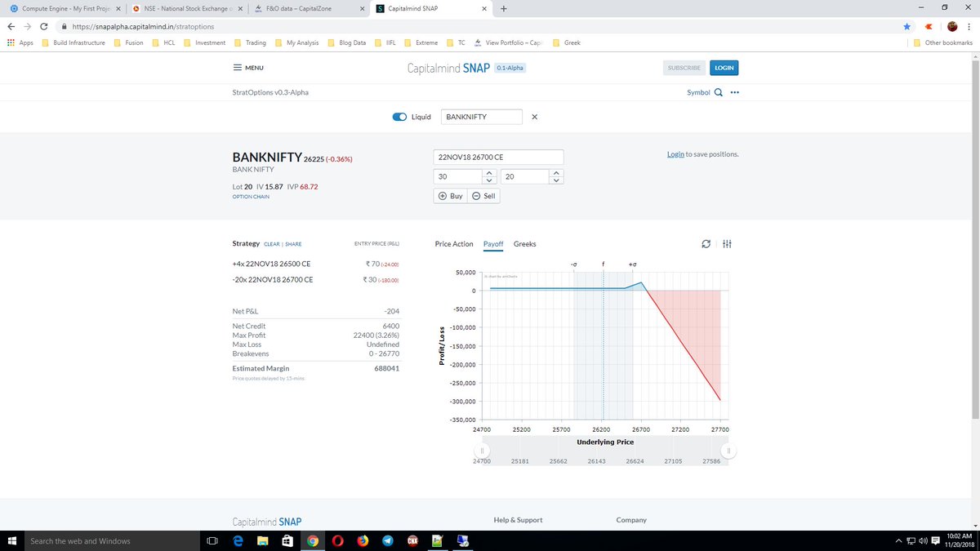Image resolution: width=980 pixels, height=551 pixels.
Task: Open Microsoft Edge from the taskbar
Action: pyautogui.click(x=238, y=540)
